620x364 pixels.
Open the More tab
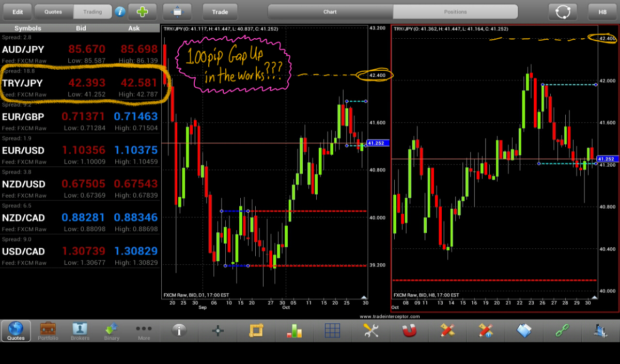pos(144,331)
